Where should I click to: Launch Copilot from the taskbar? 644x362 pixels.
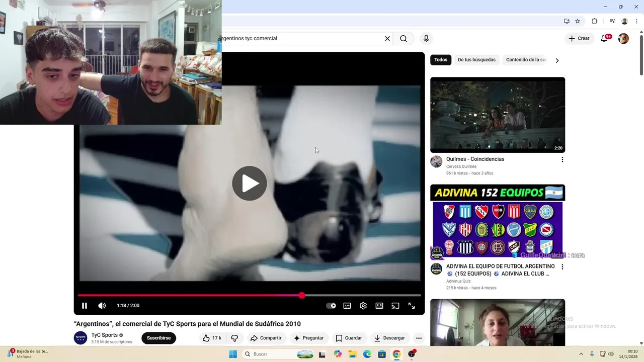pos(338,354)
